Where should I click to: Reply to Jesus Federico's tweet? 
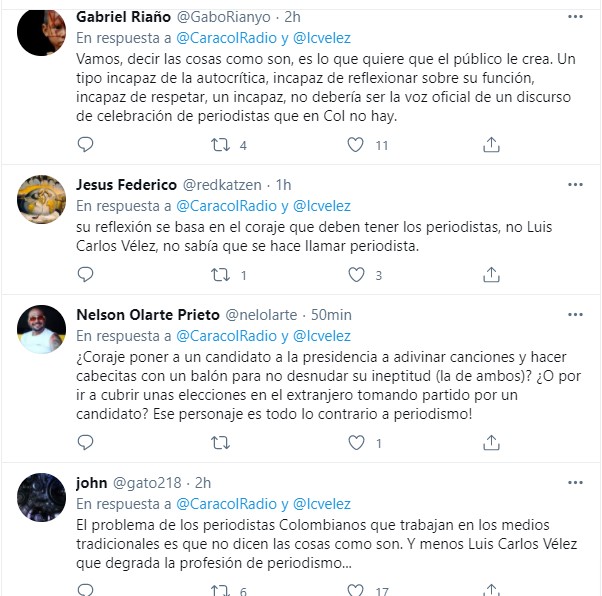click(85, 274)
